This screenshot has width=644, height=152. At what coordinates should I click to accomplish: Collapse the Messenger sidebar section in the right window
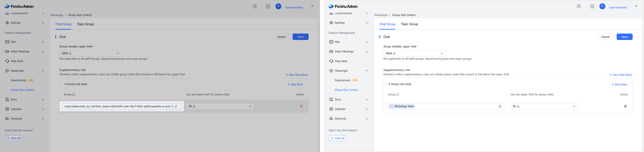click(367, 71)
